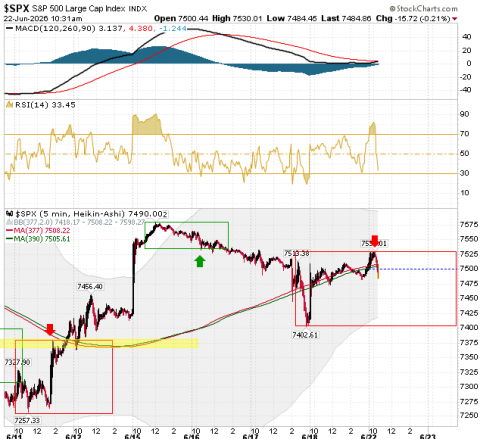Click the RSI axis value 70
Viewport: 480px width, 439px height.
pyautogui.click(x=464, y=134)
